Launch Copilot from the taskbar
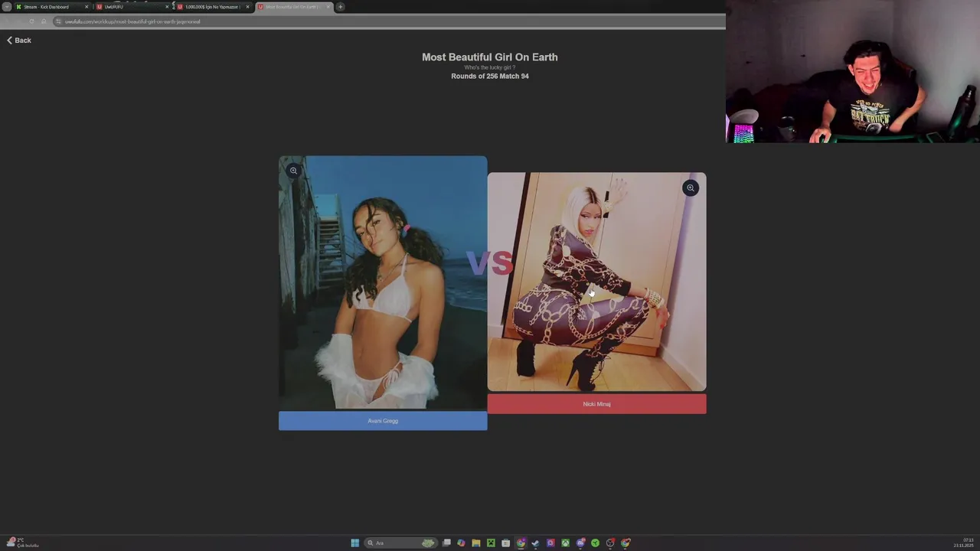This screenshot has height=551, width=980. click(x=461, y=543)
